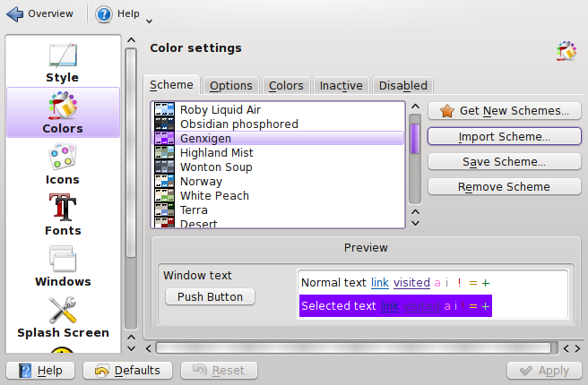Image resolution: width=588 pixels, height=385 pixels.
Task: Click the Get New Schemes button
Action: point(505,111)
